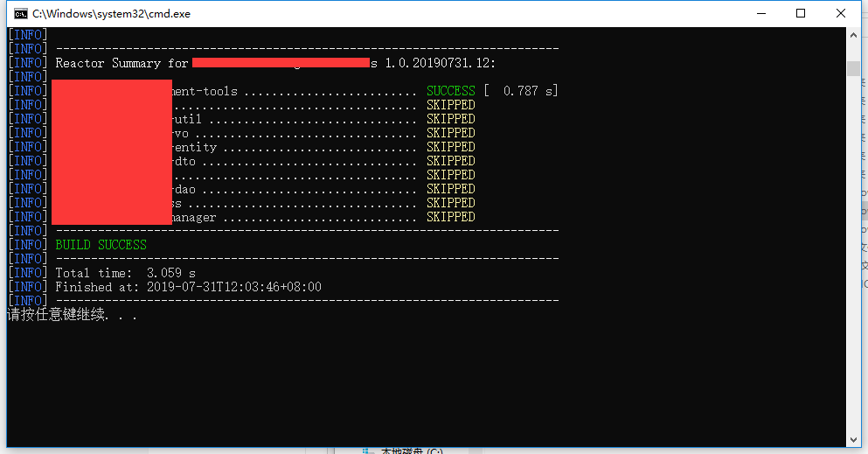The width and height of the screenshot is (868, 454).
Task: Click SKIPPED on the manager row
Action: (450, 217)
